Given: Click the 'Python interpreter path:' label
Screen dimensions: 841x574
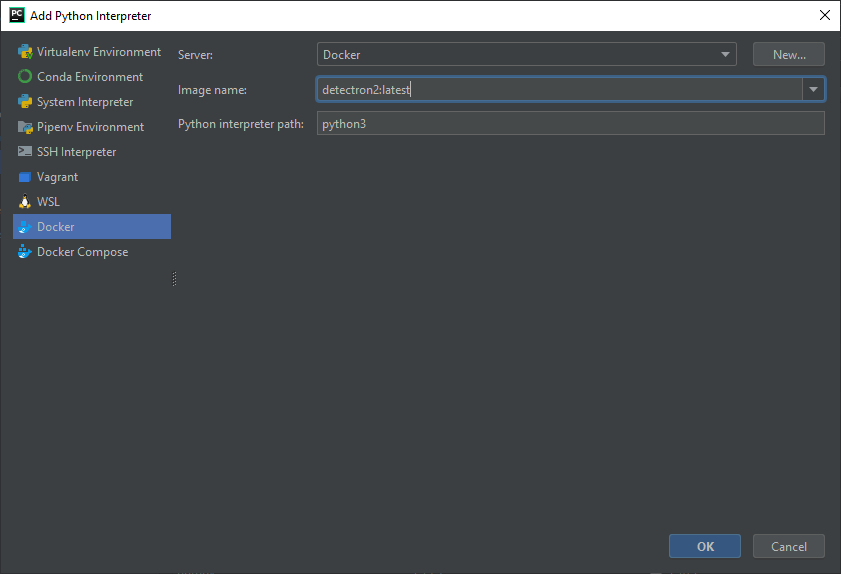Looking at the screenshot, I should pos(241,124).
